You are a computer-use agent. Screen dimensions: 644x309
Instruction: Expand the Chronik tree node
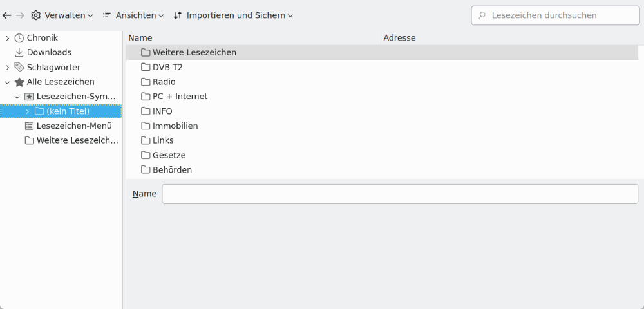point(8,38)
